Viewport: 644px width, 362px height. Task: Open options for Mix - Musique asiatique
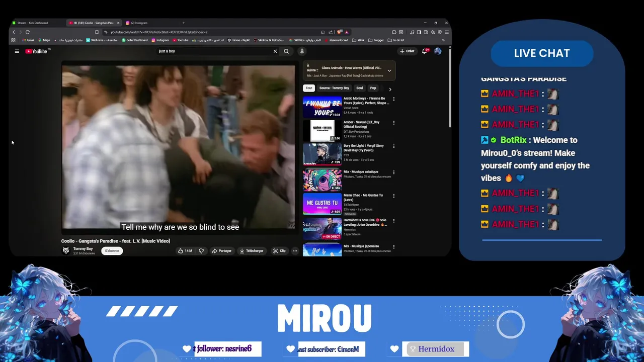(393, 172)
